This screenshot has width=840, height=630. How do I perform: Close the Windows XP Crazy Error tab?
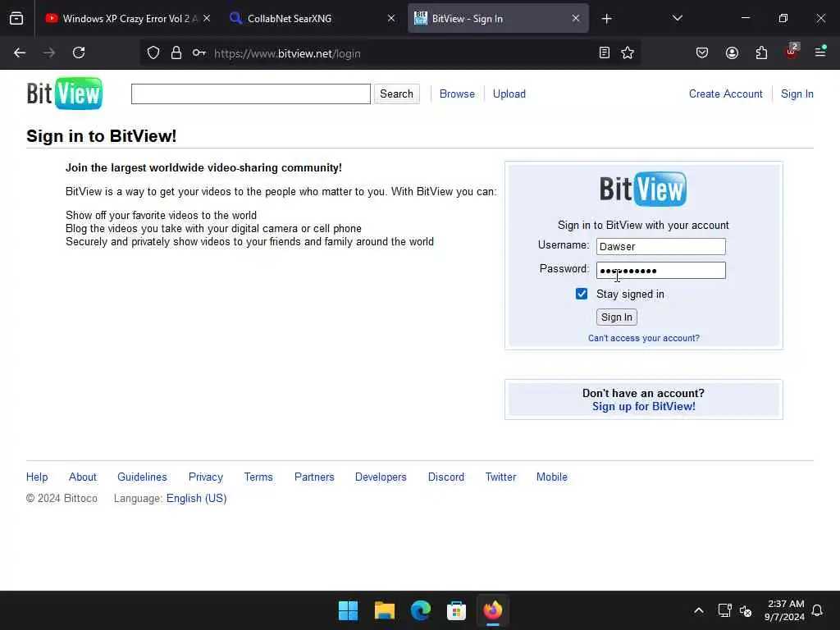pyautogui.click(x=207, y=18)
